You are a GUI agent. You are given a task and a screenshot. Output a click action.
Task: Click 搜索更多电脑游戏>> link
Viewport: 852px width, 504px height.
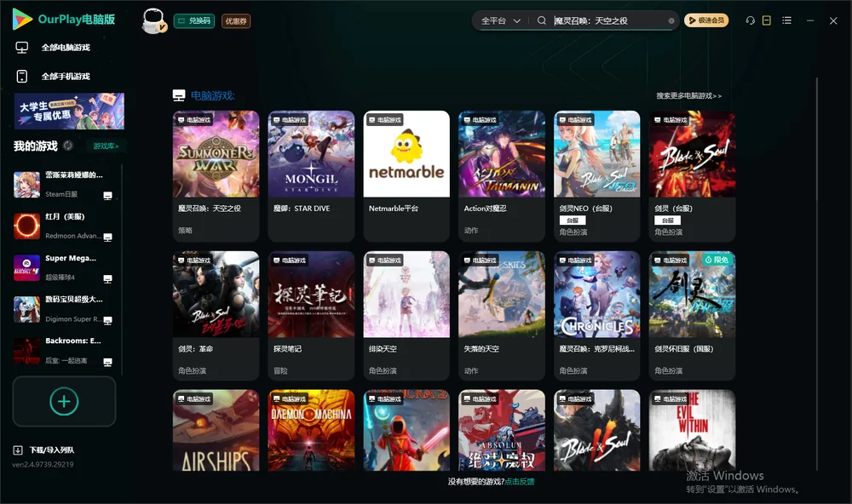pyautogui.click(x=688, y=96)
